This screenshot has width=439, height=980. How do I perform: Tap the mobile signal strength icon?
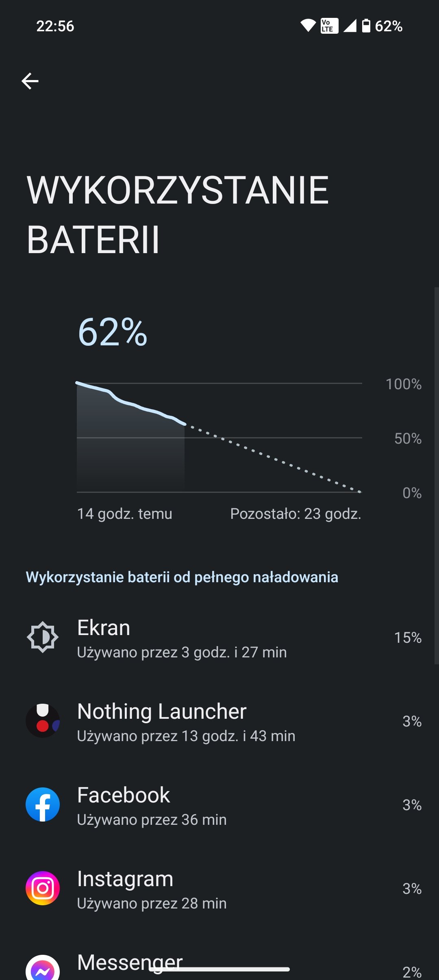click(350, 26)
